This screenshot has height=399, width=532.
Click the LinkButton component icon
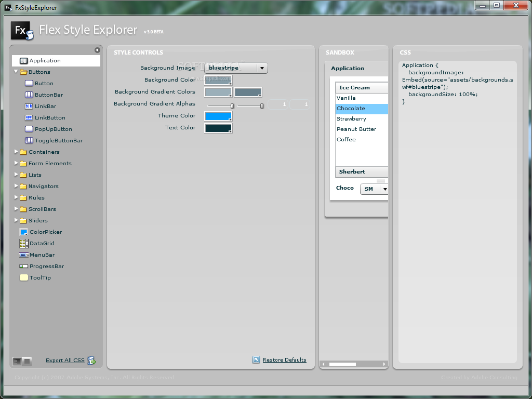[x=29, y=118]
